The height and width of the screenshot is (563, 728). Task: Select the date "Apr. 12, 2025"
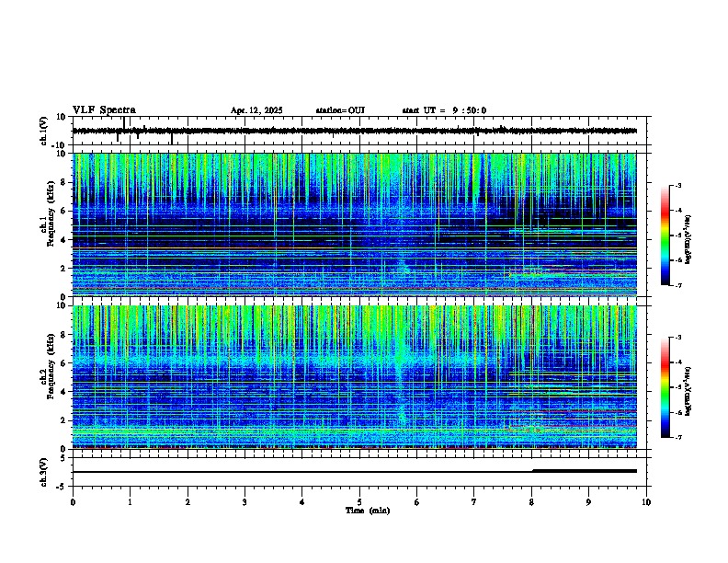click(256, 110)
